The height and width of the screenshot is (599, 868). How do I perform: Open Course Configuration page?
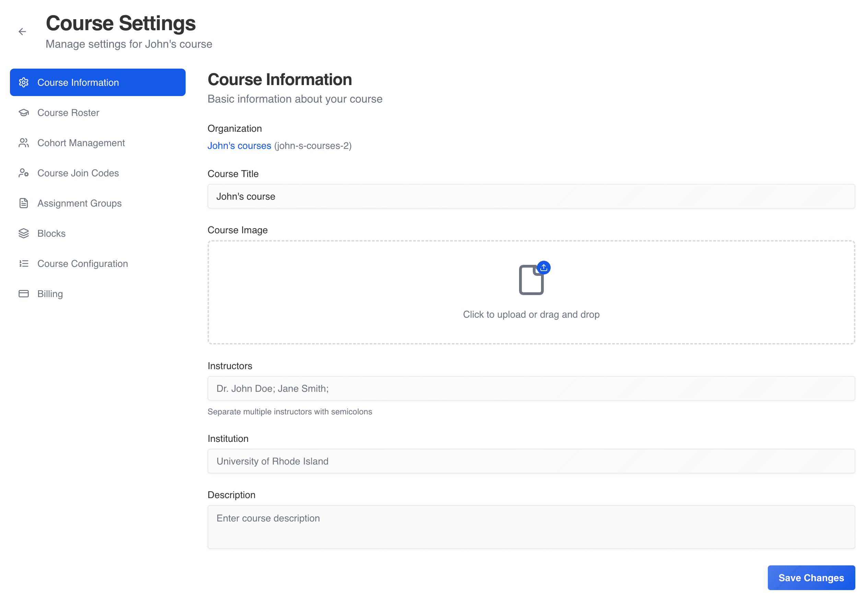coord(97,264)
